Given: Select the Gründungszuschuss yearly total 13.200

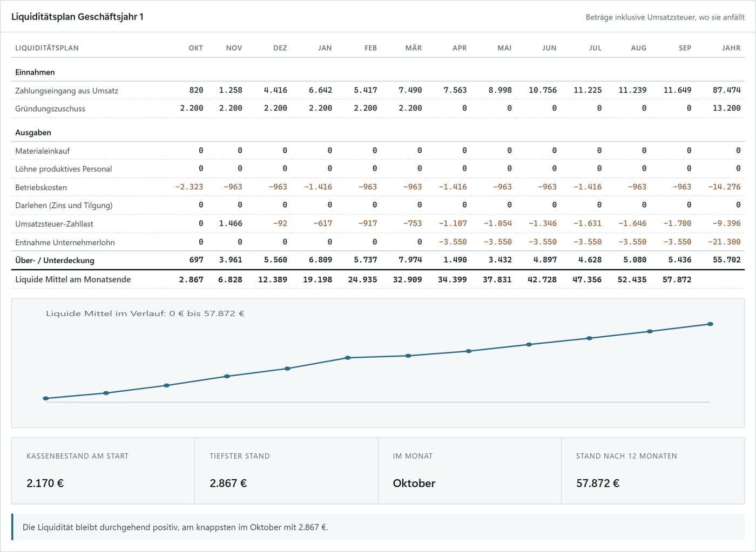Looking at the screenshot, I should click(726, 108).
